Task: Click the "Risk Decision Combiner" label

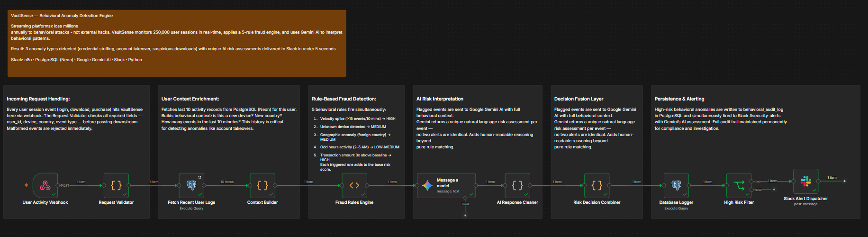Action: (597, 202)
